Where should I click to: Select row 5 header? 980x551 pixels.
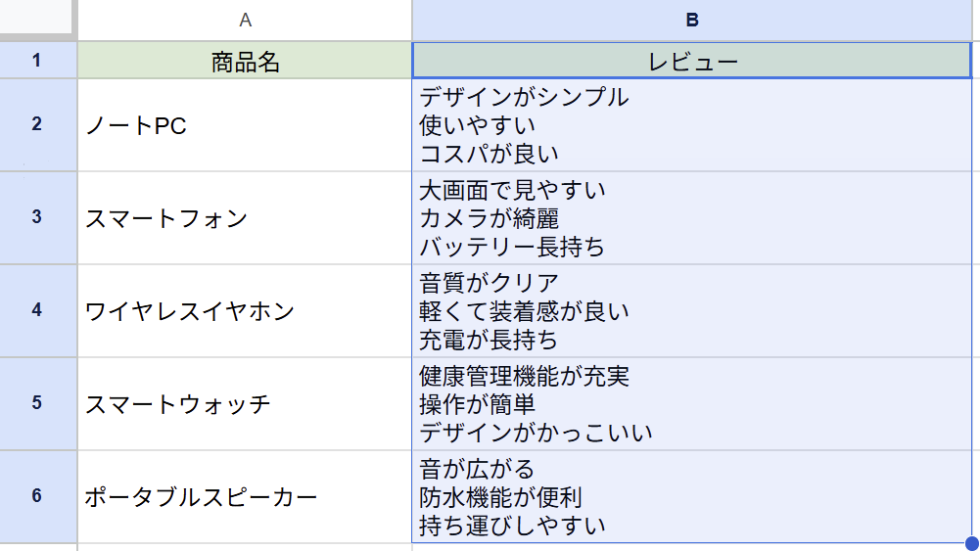[37, 403]
